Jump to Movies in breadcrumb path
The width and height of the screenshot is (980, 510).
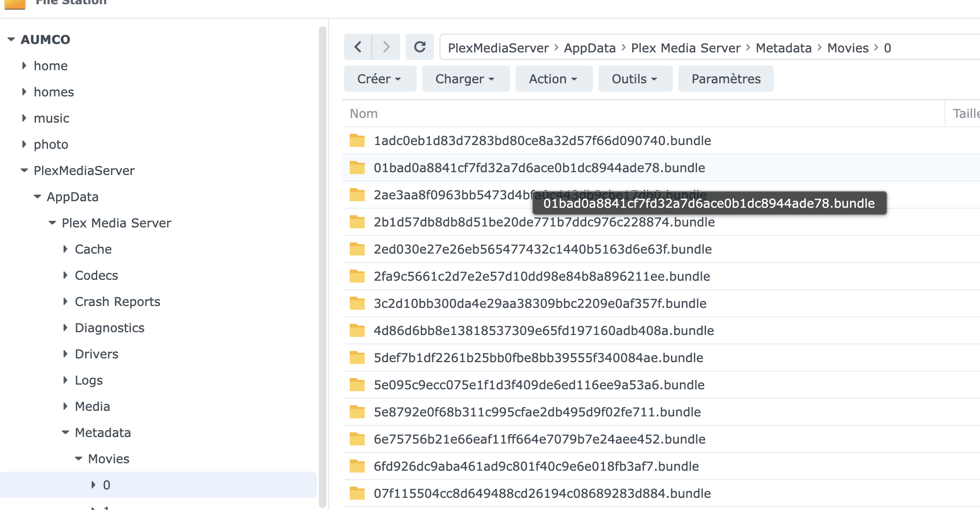click(x=848, y=48)
